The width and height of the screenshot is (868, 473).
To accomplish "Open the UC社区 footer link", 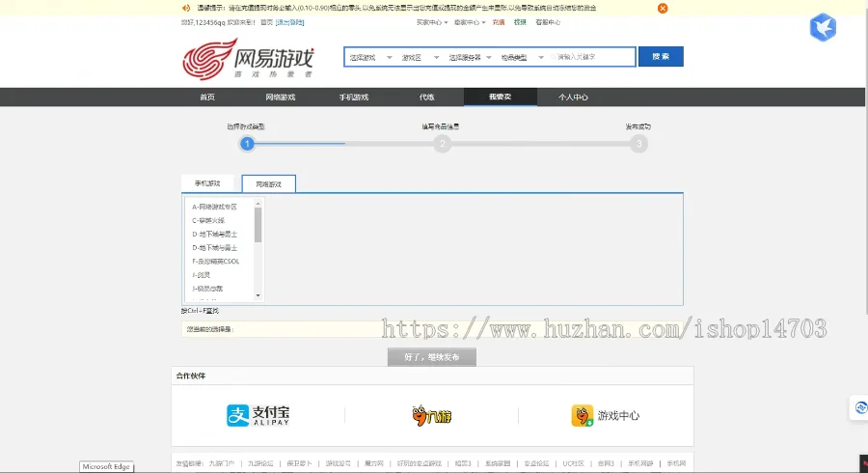I will pyautogui.click(x=573, y=463).
